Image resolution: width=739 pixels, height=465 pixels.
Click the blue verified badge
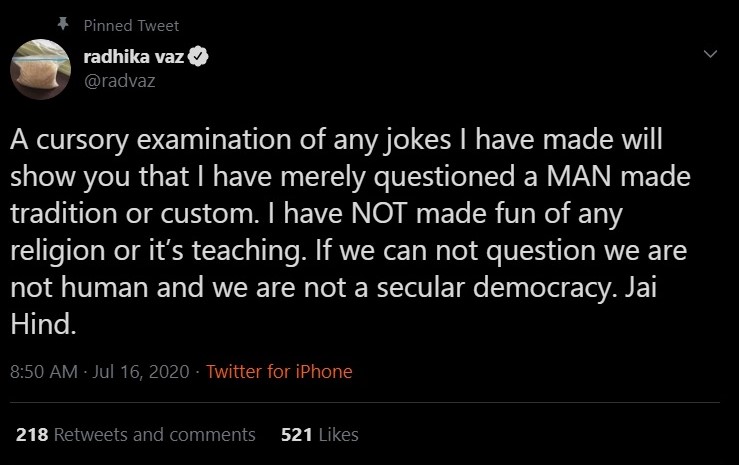point(199,57)
